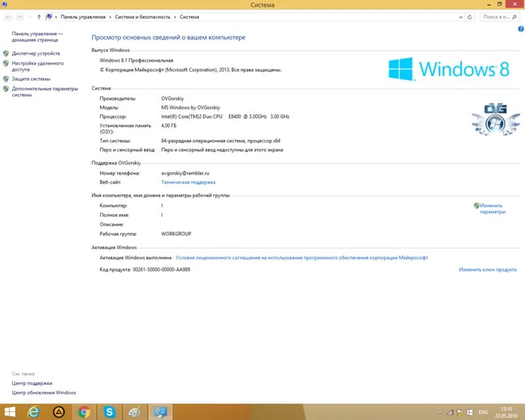Open the clock and date in the tray

[x=506, y=412]
